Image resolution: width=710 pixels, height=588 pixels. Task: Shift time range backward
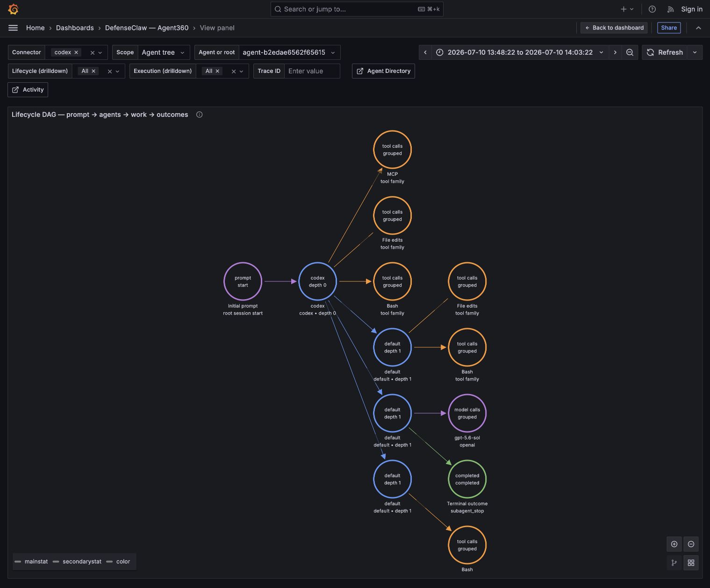[x=425, y=52]
